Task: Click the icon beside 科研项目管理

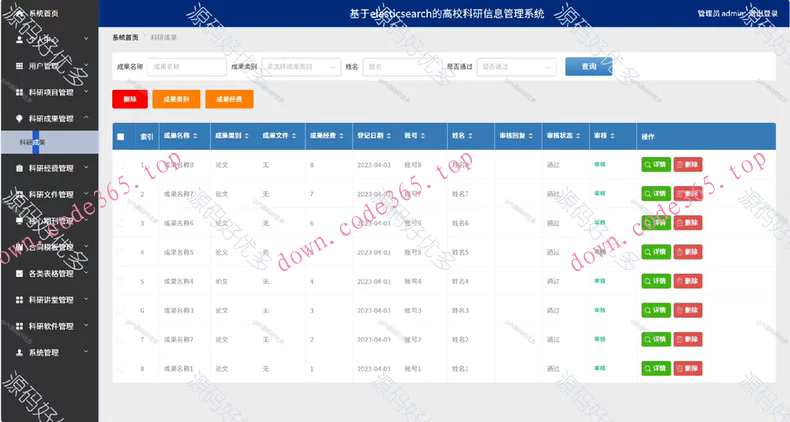Action: (19, 92)
